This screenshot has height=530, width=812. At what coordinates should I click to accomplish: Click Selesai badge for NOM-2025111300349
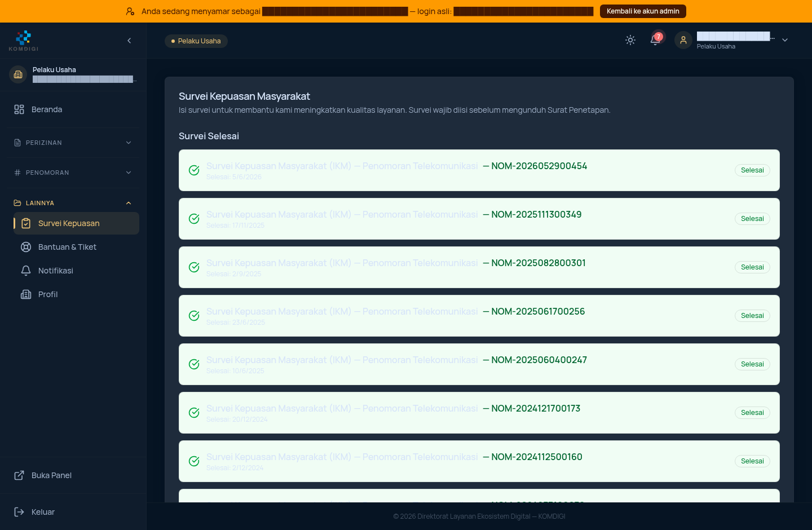tap(752, 219)
